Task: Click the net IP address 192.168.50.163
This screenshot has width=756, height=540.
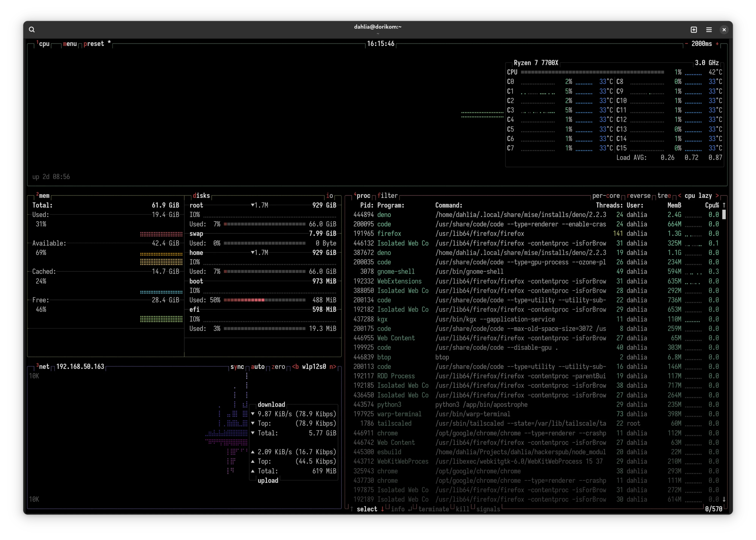Action: pos(80,366)
